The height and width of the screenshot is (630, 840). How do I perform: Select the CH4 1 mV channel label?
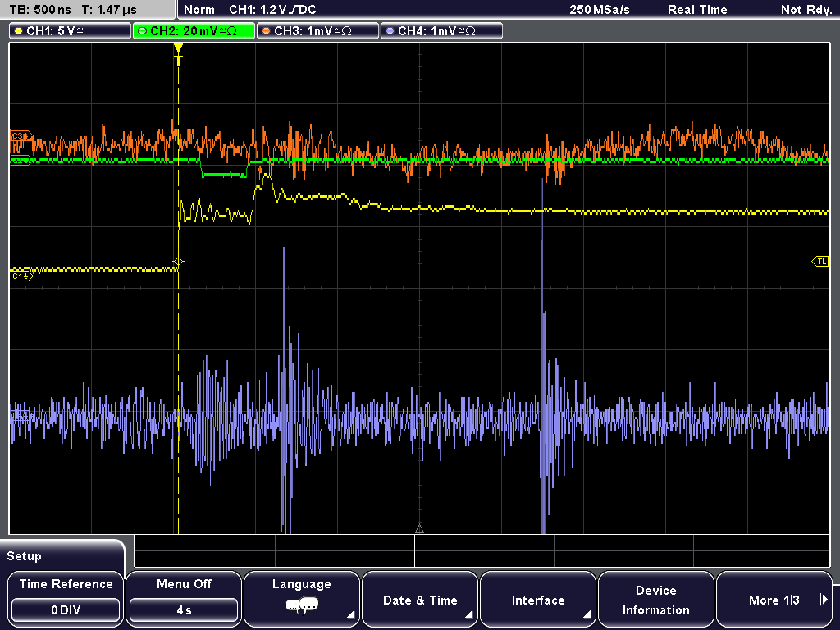(x=441, y=31)
